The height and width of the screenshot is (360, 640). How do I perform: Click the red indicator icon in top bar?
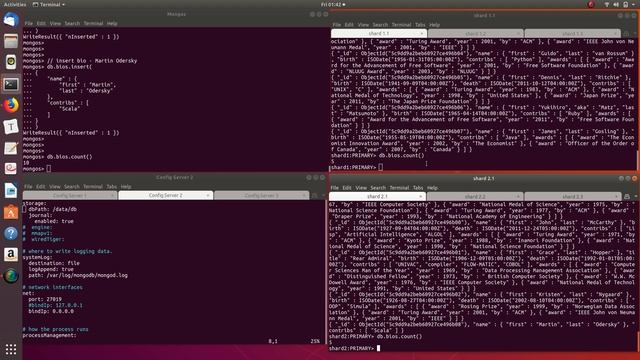tap(591, 4)
